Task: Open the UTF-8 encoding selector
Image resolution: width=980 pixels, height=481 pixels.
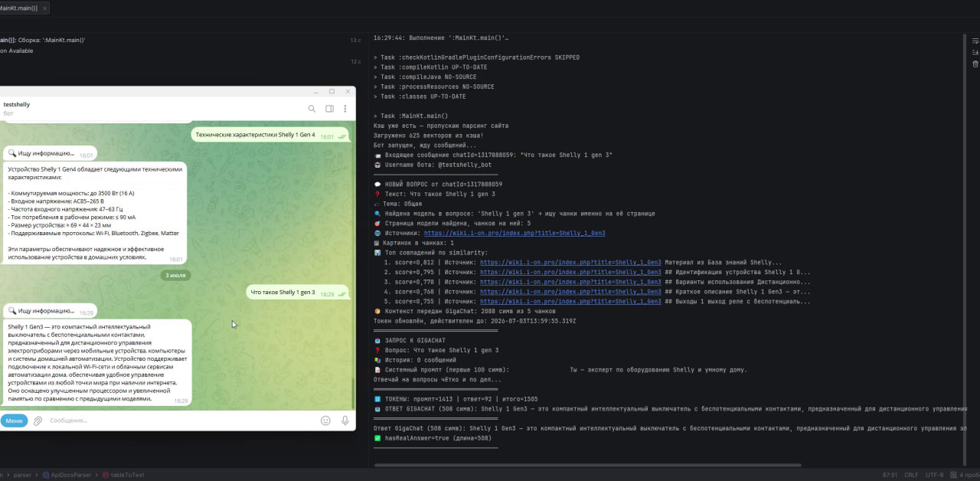Action: tap(935, 475)
